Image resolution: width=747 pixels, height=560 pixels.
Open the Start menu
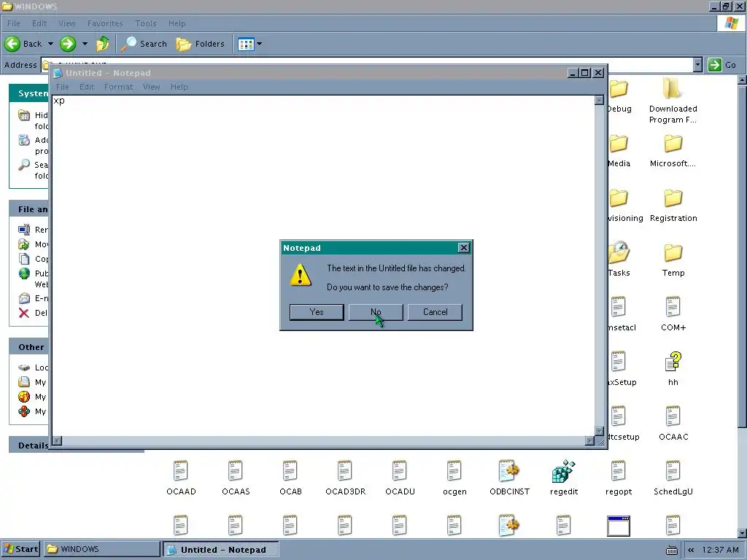[20, 549]
